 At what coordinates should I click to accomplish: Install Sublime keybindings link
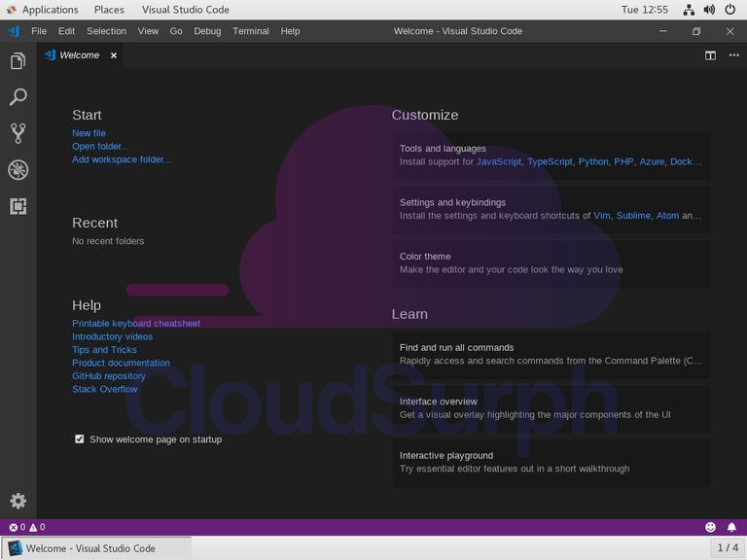pos(633,216)
